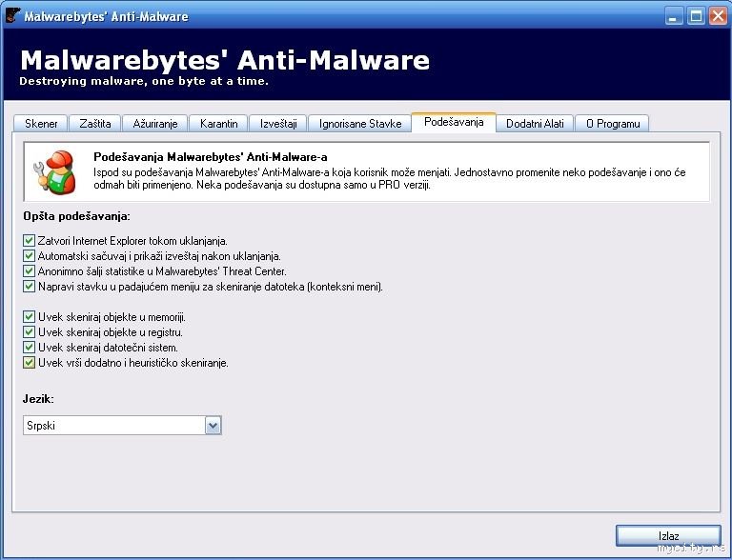Click the 'Destroying malware, one byte at a time' tagline

144,81
